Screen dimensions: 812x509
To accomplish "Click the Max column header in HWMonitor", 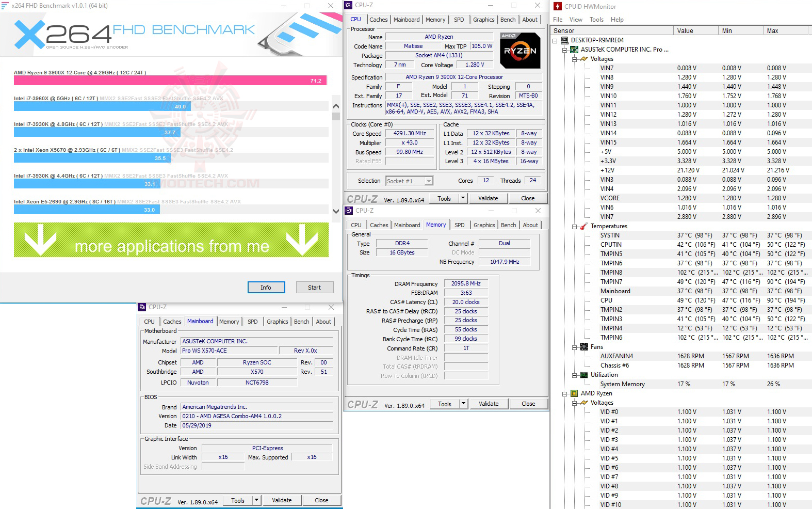I will pos(785,31).
